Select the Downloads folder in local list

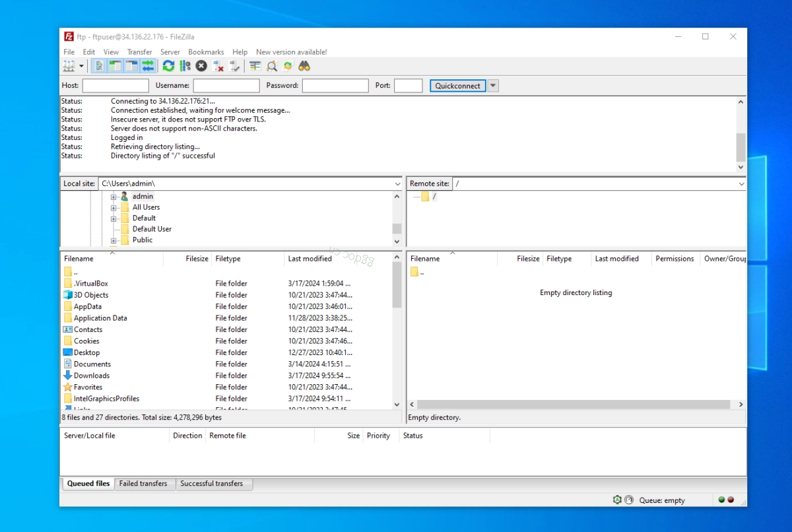click(x=92, y=376)
